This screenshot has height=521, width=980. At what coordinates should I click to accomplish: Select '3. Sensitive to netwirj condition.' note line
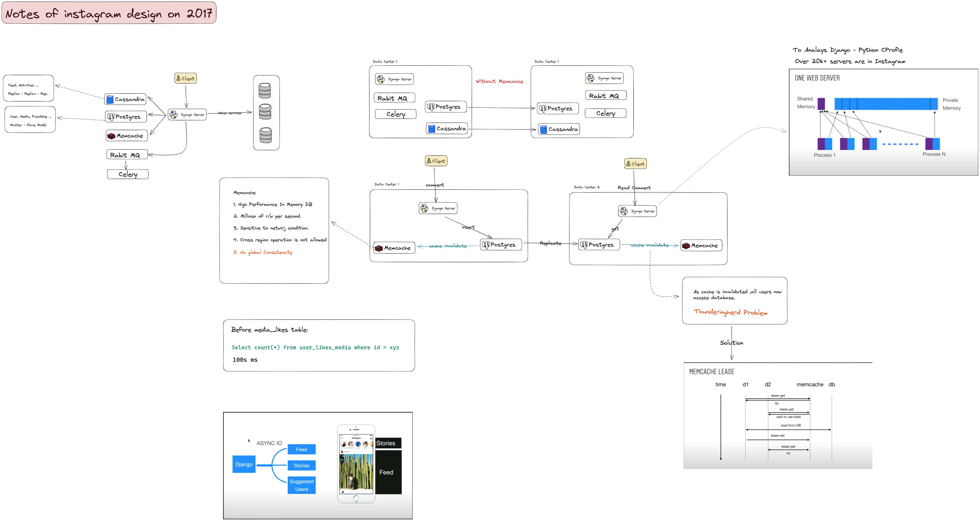271,228
